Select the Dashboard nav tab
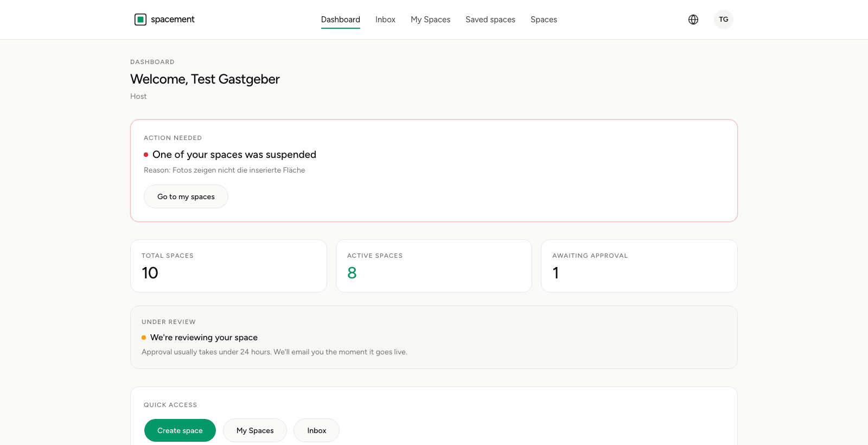 [341, 20]
